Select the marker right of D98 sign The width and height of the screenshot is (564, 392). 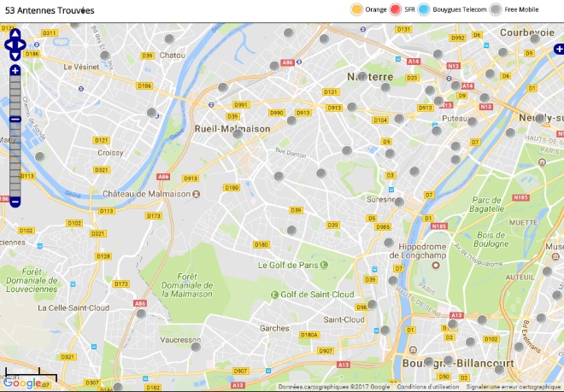pos(372,305)
